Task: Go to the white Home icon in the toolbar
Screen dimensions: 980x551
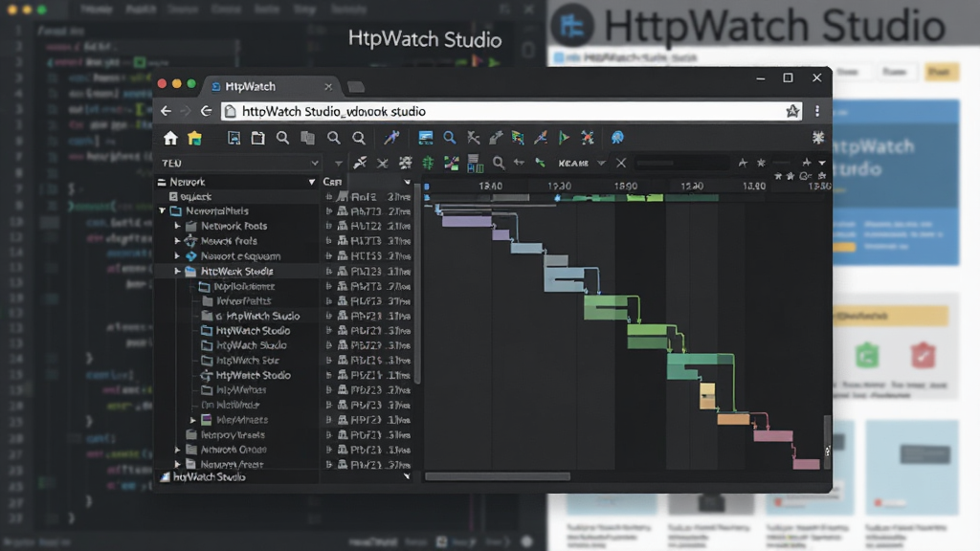Action: click(170, 138)
